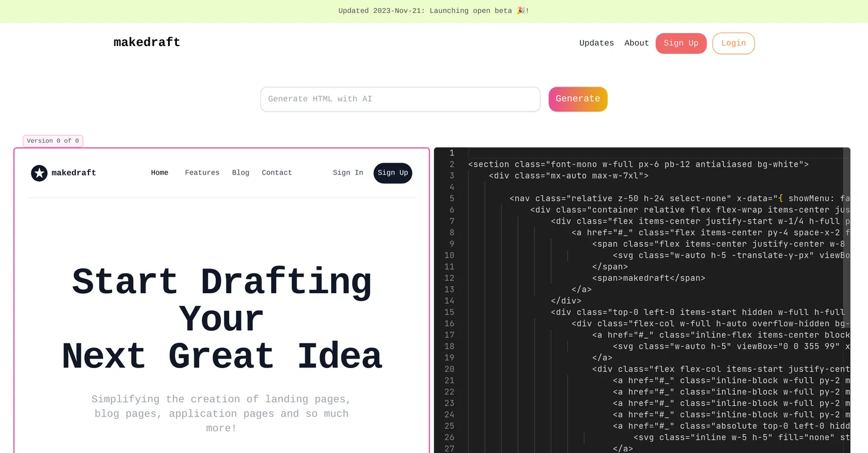The image size is (868, 453).
Task: Select Contact in the preview navbar
Action: click(277, 173)
